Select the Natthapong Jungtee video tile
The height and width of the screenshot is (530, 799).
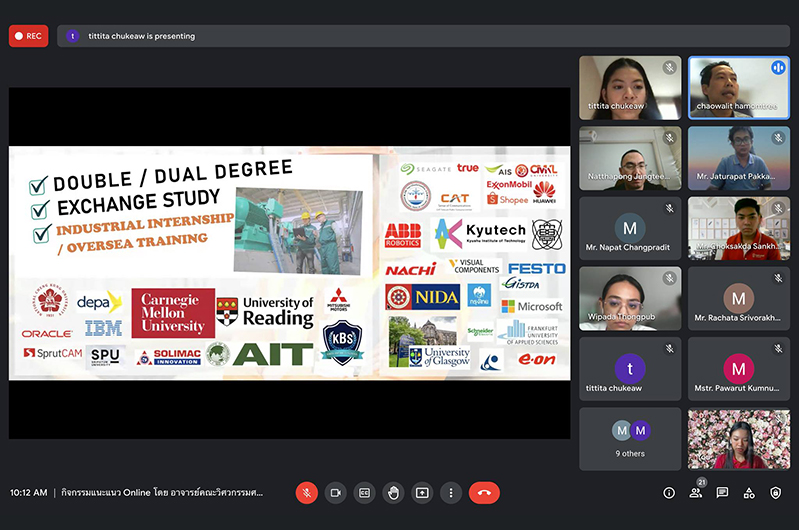tap(630, 158)
